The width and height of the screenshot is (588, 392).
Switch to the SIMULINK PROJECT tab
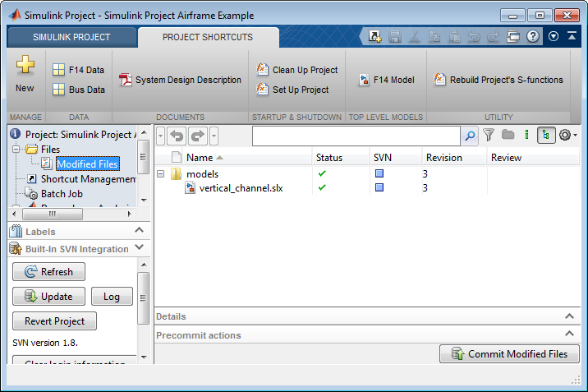pyautogui.click(x=71, y=37)
